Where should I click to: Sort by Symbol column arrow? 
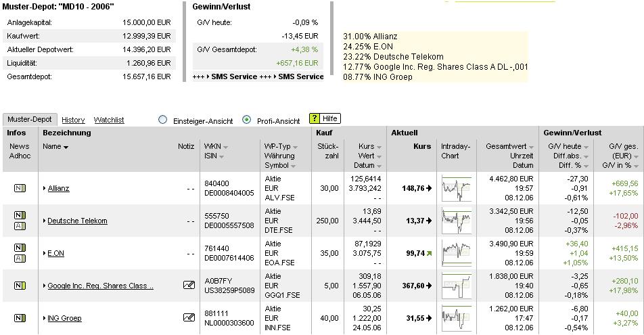(x=294, y=166)
